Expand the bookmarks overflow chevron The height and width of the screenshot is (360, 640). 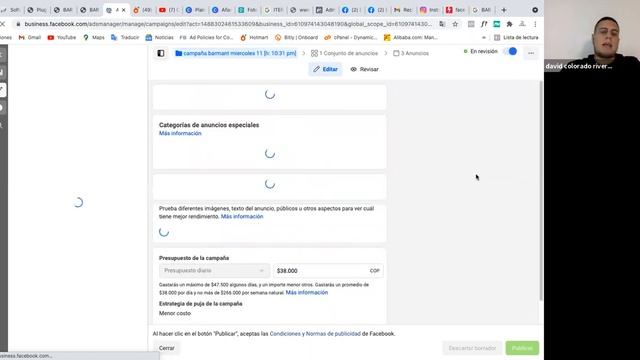click(x=484, y=37)
